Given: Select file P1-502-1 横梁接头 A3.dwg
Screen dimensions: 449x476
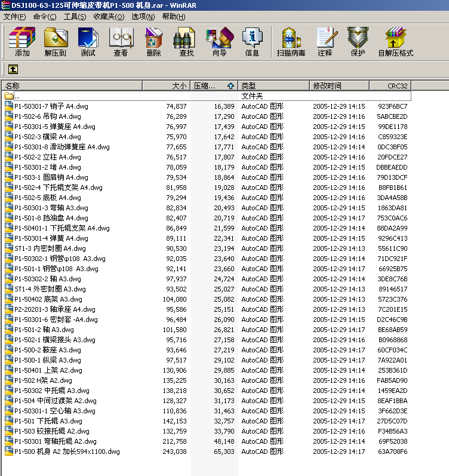Looking at the screenshot, I should coord(55,340).
